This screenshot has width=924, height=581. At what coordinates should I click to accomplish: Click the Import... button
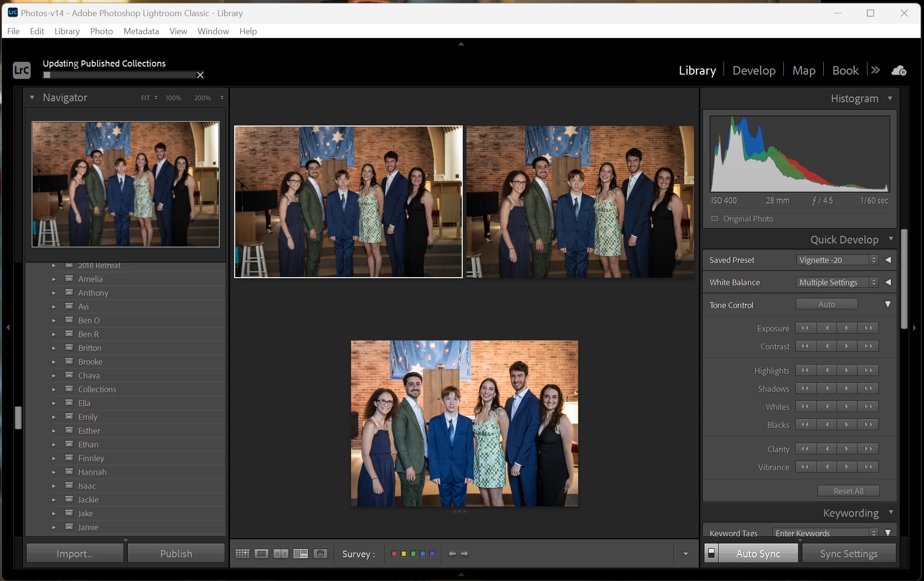tap(75, 553)
